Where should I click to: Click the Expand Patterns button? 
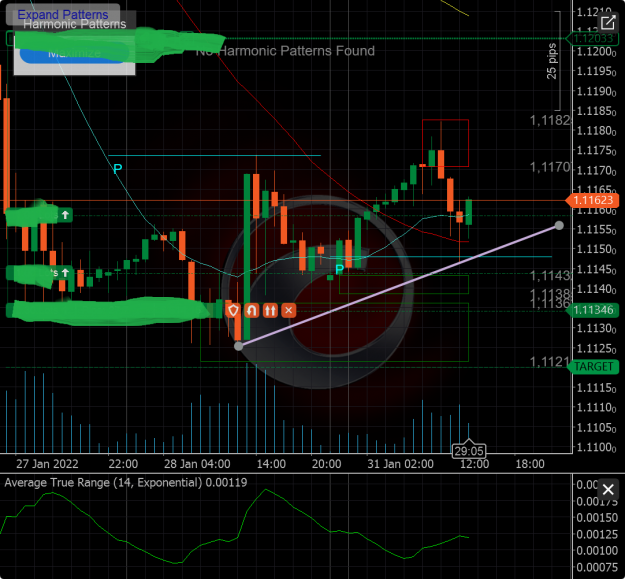(63, 14)
